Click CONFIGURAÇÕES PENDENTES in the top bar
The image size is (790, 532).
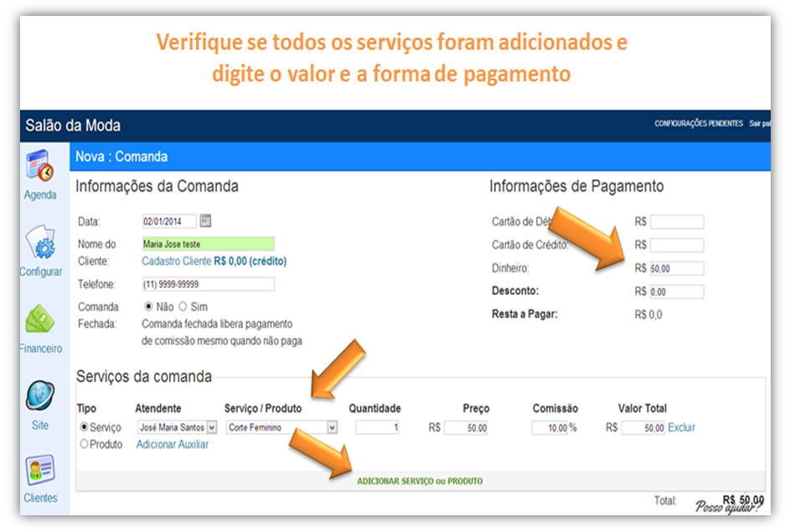[698, 124]
